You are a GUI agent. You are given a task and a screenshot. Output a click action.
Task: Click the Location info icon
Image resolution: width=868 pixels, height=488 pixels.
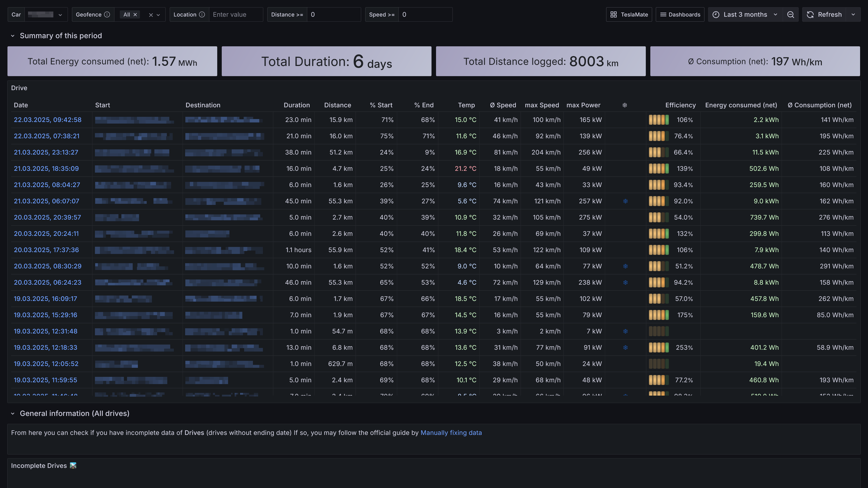(202, 14)
